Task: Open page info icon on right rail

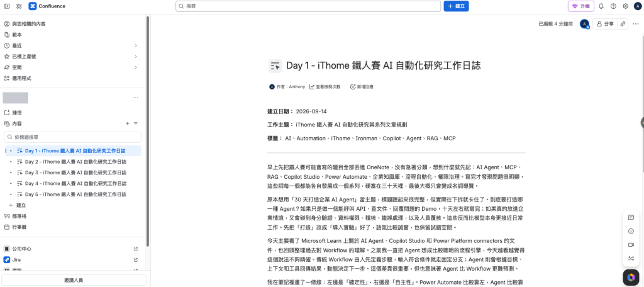Action: [631, 232]
